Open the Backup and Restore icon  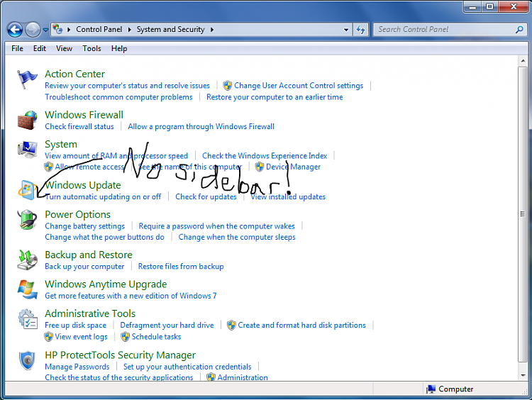click(27, 260)
